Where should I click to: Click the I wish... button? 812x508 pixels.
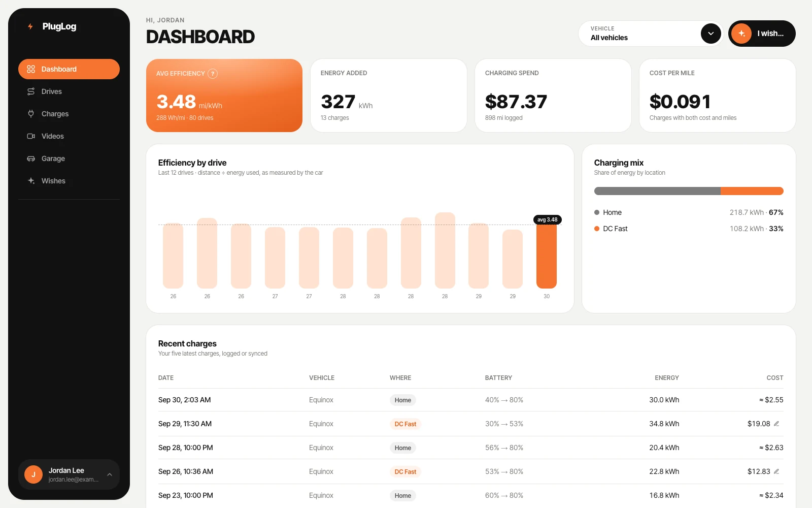click(762, 34)
